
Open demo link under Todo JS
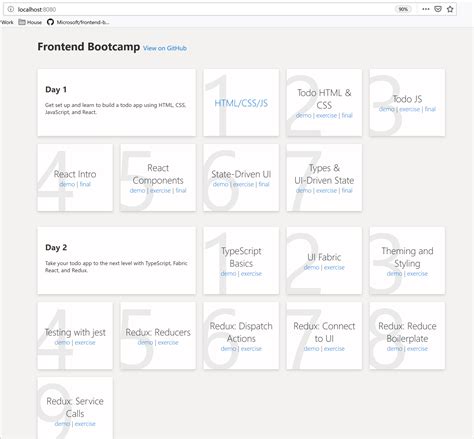tap(387, 109)
